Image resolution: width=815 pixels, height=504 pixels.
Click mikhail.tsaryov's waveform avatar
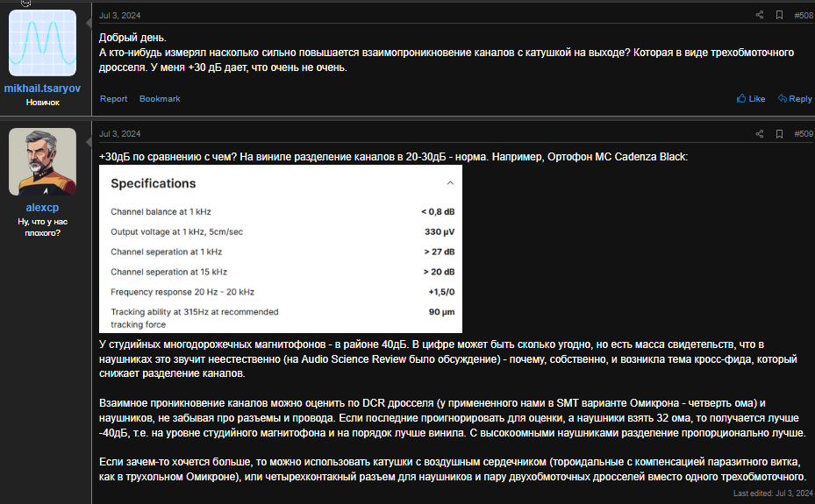(43, 43)
